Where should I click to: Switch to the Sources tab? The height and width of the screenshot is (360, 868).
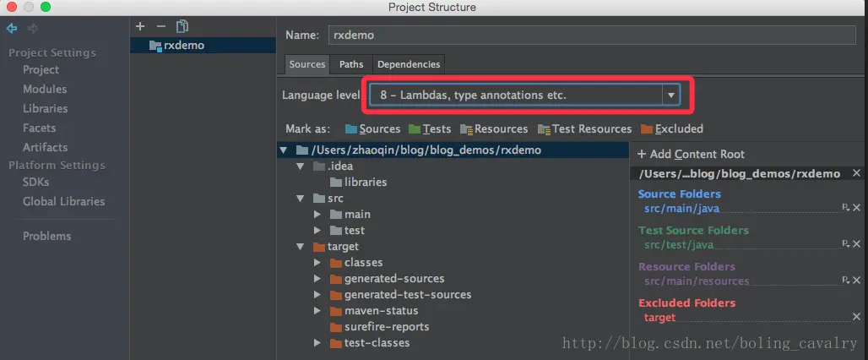tap(307, 64)
